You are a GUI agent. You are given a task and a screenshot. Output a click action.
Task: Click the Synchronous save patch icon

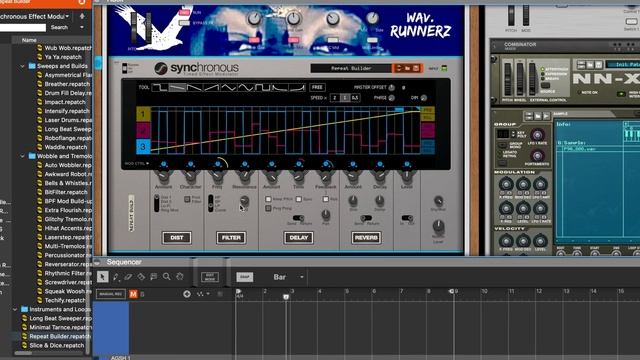pyautogui.click(x=416, y=68)
